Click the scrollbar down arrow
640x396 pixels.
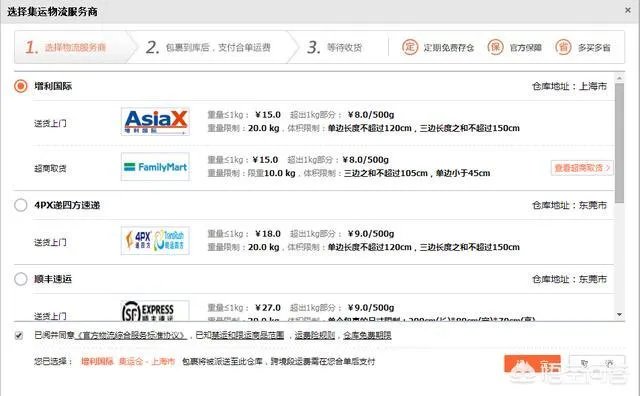620,314
